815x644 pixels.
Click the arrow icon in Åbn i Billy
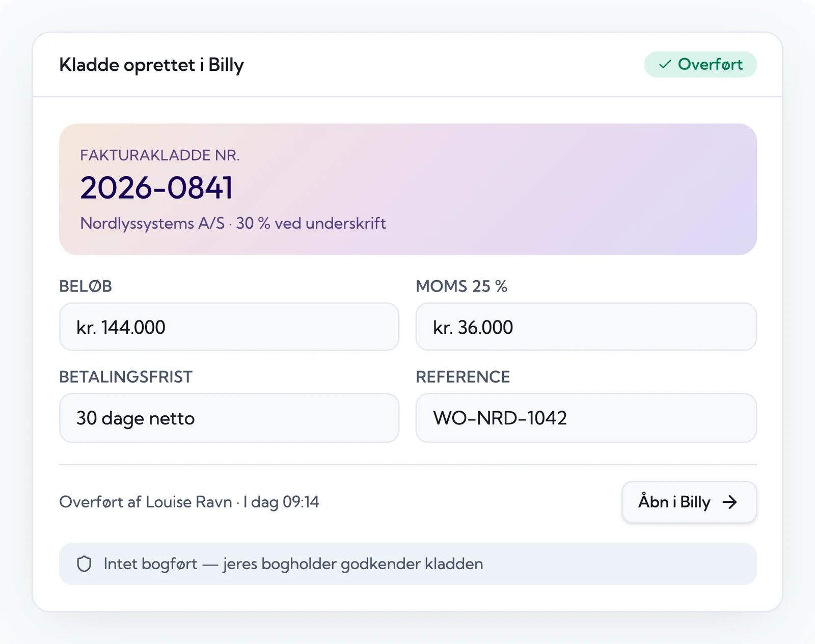pyautogui.click(x=729, y=502)
